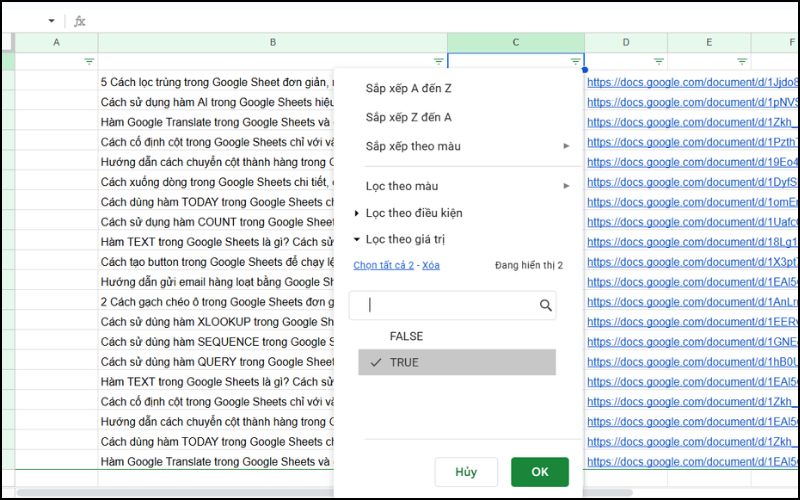The image size is (800, 500).
Task: Select the column D header
Action: [626, 42]
